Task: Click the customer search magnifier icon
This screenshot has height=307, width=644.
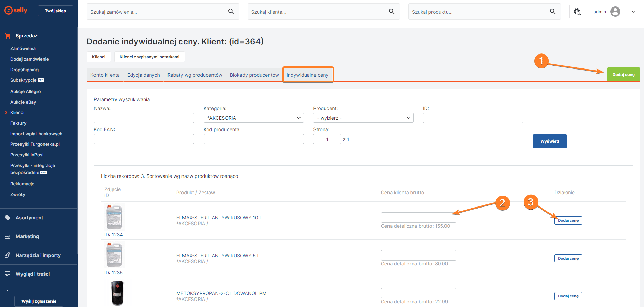Action: pos(392,12)
